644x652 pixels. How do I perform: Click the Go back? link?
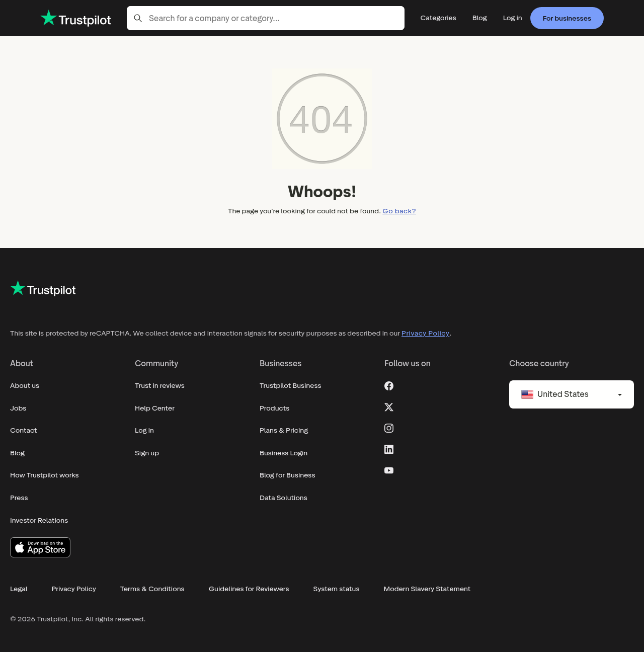(399, 211)
